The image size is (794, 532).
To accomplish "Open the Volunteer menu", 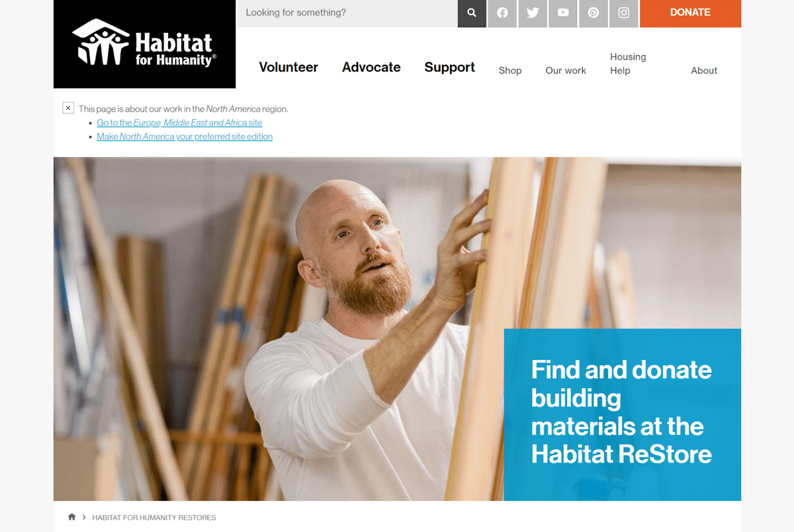I will pos(288,67).
